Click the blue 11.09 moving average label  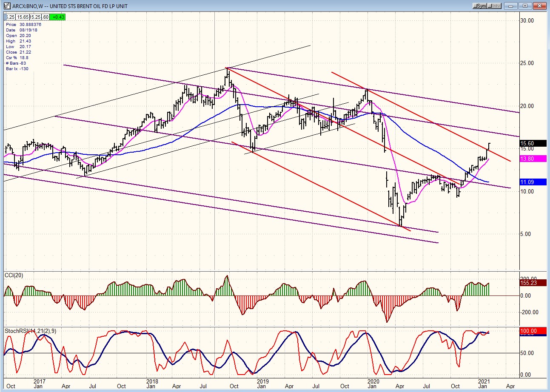click(533, 182)
